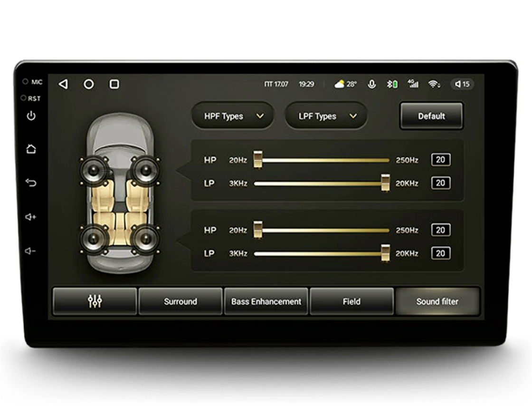Viewport: 532px width, 406px height.
Task: Select the front left speaker
Action: click(x=95, y=170)
